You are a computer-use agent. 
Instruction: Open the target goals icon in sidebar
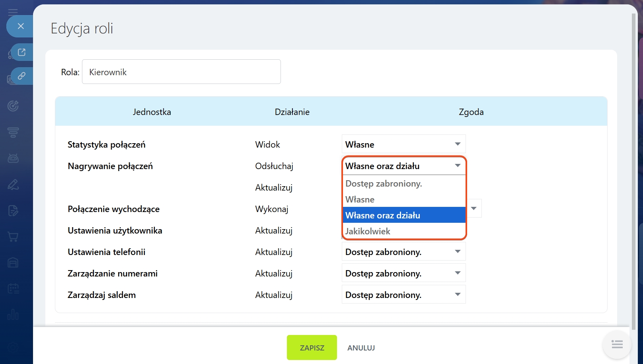coord(13,106)
